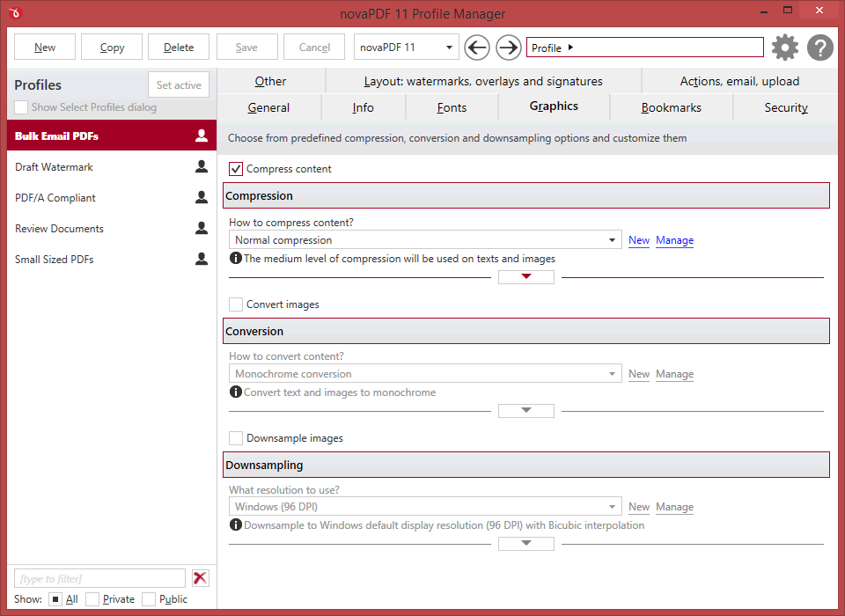Screen dimensions: 845x616
Task: Enable the Convert images checkbox
Action: 236,304
